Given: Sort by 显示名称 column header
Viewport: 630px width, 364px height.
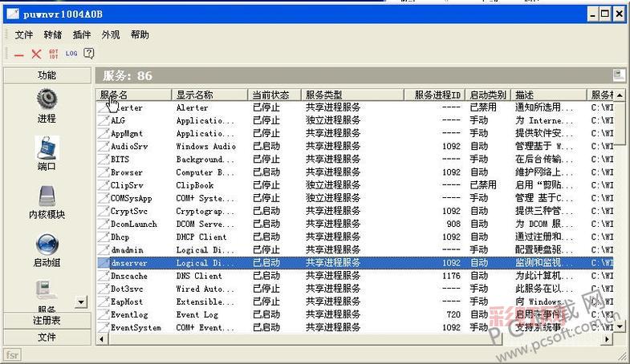Looking at the screenshot, I should (x=194, y=95).
